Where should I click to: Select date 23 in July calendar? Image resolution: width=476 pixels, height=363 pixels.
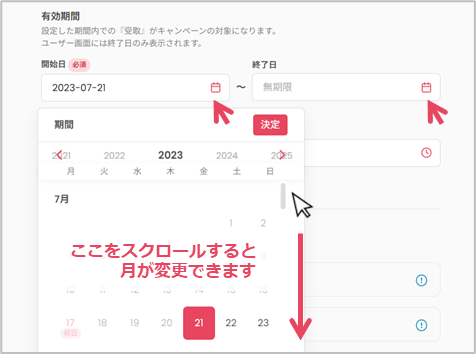pyautogui.click(x=263, y=323)
